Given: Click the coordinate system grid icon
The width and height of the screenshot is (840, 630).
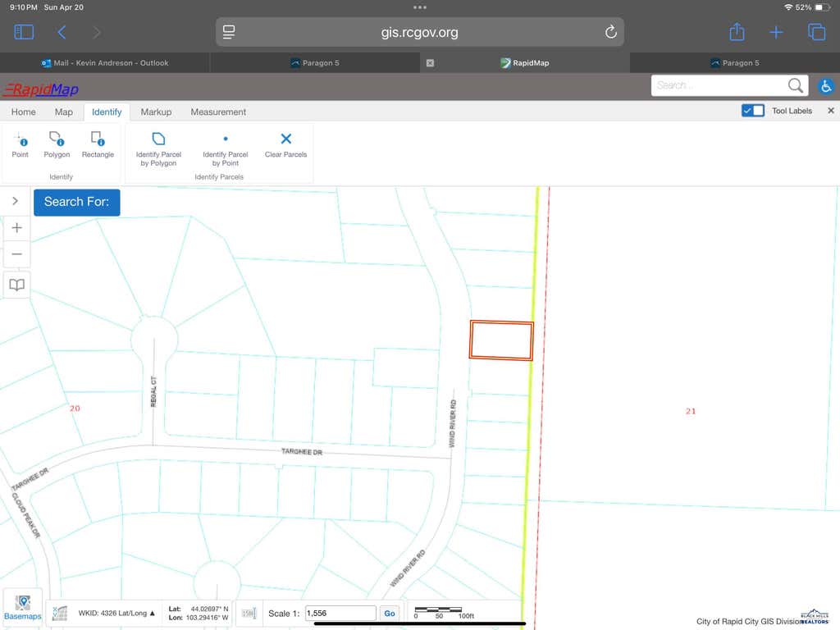Looking at the screenshot, I should pyautogui.click(x=59, y=614).
